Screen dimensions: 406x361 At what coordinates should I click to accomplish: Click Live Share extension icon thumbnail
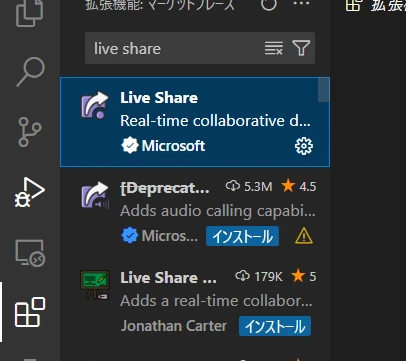tap(95, 105)
